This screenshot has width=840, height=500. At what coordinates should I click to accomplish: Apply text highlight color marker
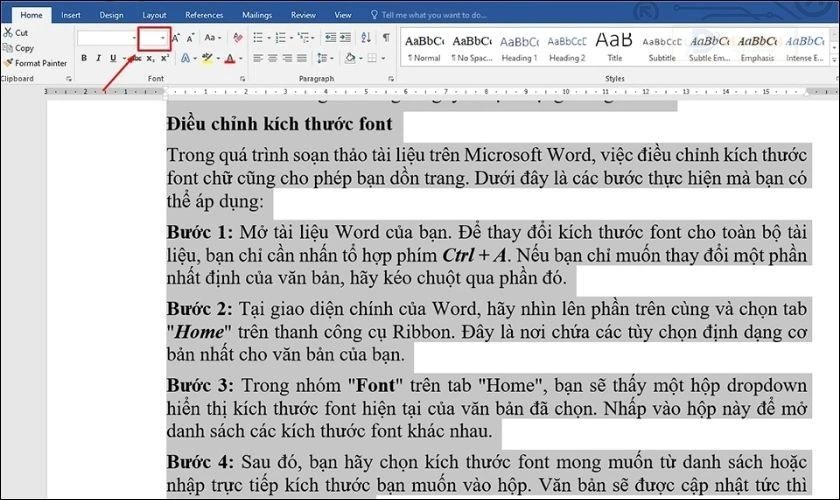click(207, 58)
